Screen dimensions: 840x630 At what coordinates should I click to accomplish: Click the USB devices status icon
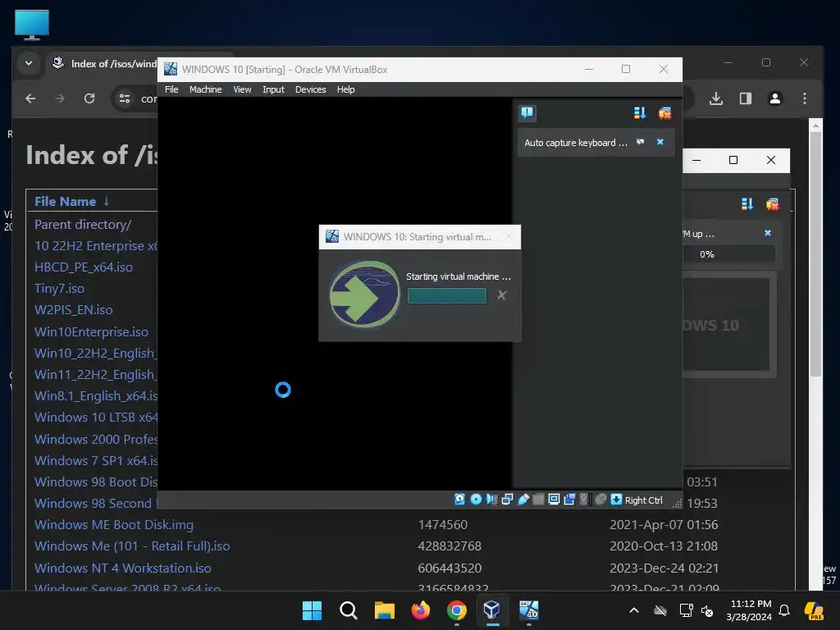tap(523, 500)
